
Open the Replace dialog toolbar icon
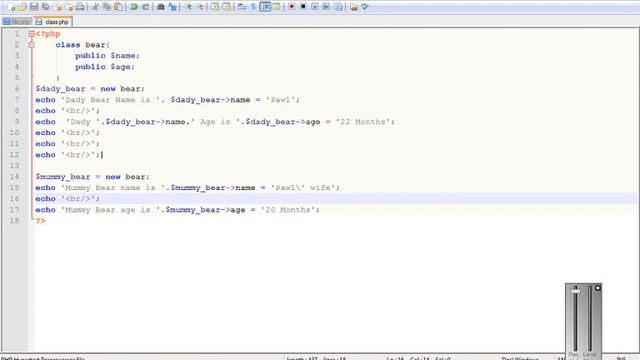tap(173, 7)
